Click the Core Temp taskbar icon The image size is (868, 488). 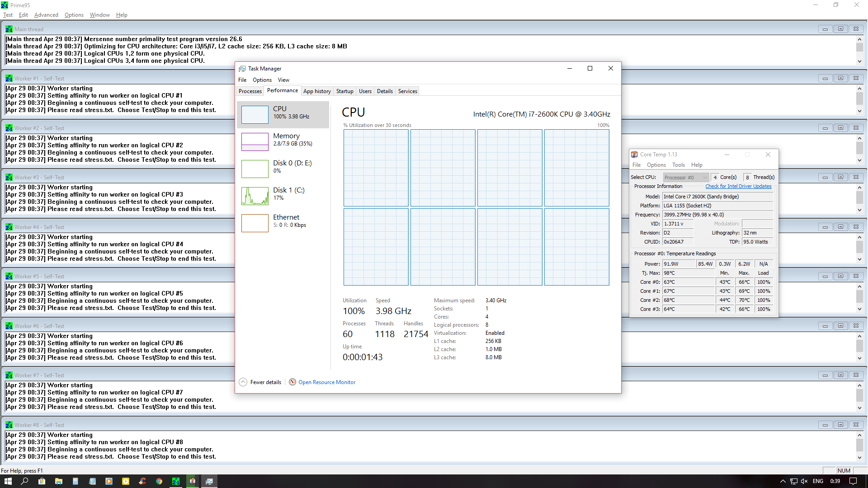[193, 481]
